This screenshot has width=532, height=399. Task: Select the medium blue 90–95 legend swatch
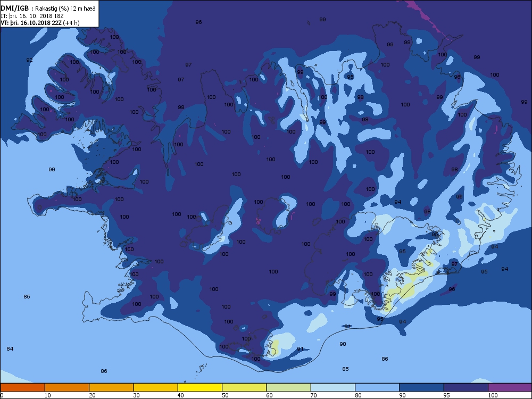(x=422, y=387)
